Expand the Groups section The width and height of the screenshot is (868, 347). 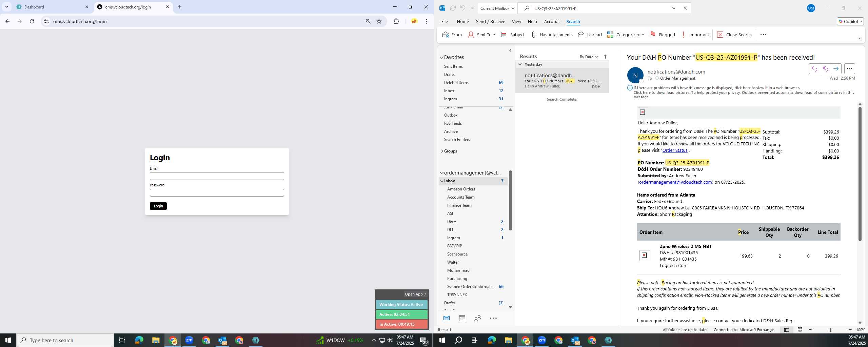pos(442,151)
